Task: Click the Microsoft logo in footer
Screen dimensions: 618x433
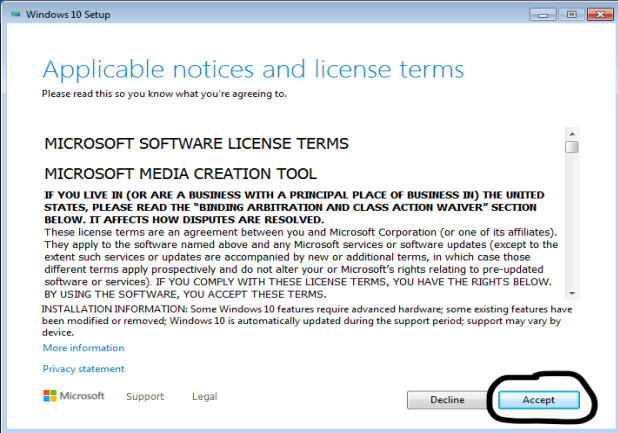Action: pyautogui.click(x=74, y=396)
